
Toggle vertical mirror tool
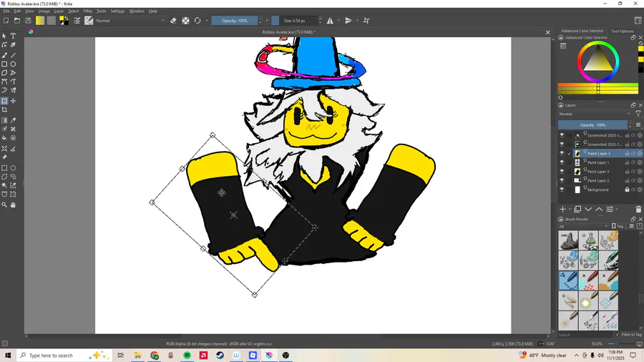pos(348,21)
